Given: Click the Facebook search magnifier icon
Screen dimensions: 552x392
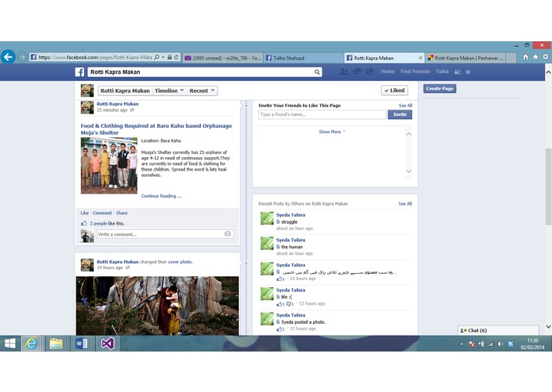Looking at the screenshot, I should 317,72.
